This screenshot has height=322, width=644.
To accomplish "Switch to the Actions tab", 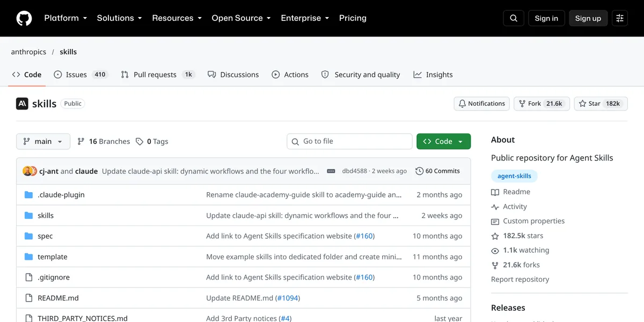I will (290, 75).
